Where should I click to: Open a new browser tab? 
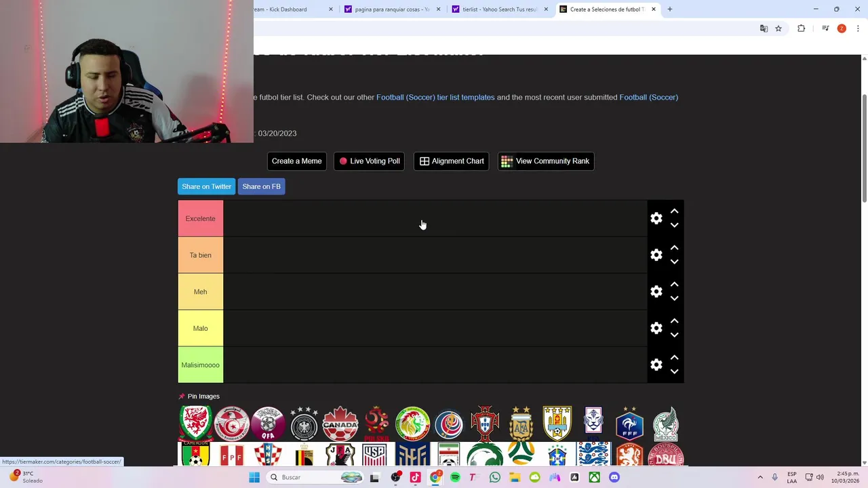670,9
